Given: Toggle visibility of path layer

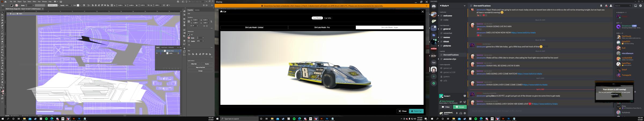Looking at the screenshot, I should pos(157,53).
